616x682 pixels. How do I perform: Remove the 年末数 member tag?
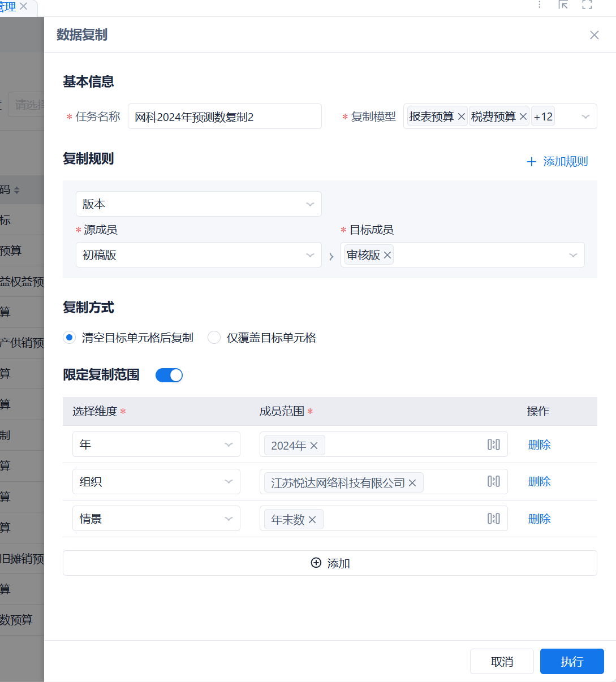click(313, 518)
